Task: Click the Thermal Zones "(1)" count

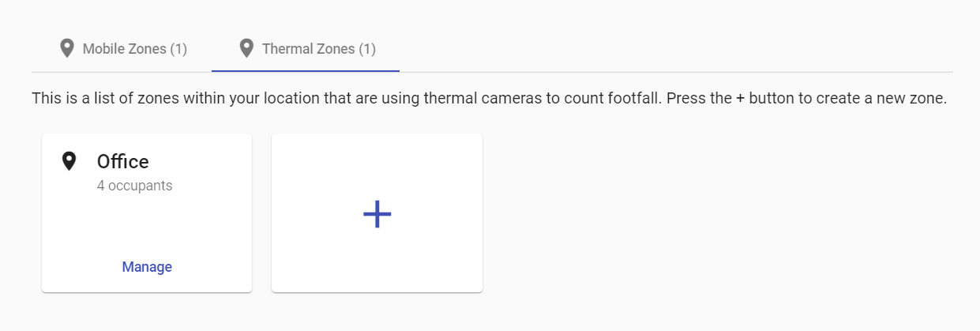Action: pyautogui.click(x=366, y=49)
